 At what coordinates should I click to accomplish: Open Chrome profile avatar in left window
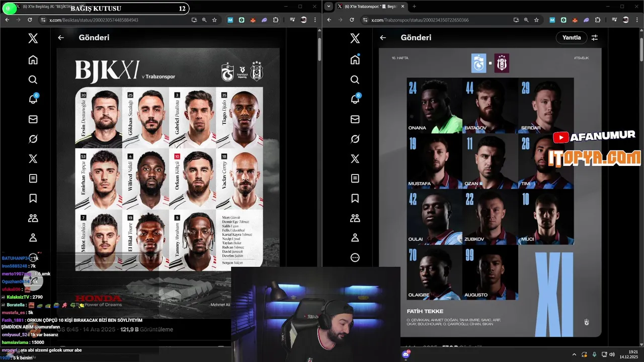tap(303, 20)
